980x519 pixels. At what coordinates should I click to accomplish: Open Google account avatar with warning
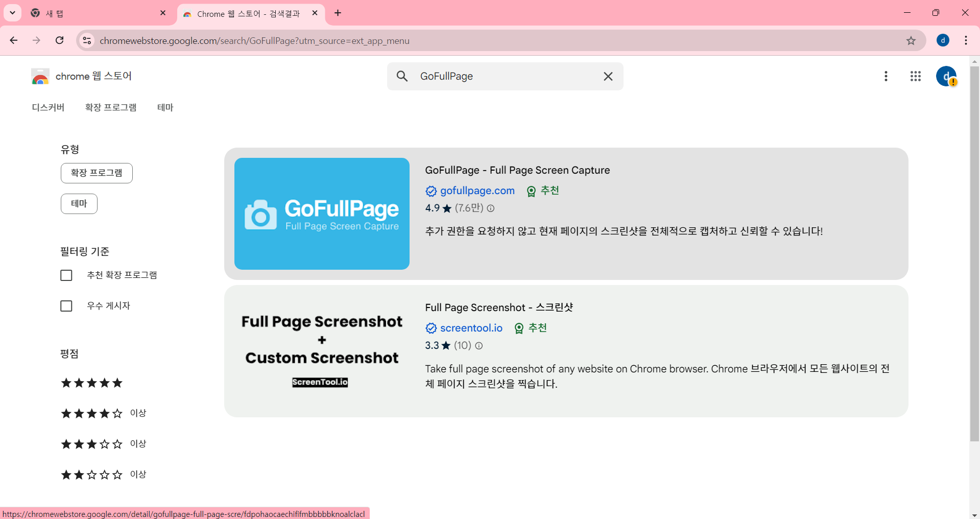coord(946,76)
